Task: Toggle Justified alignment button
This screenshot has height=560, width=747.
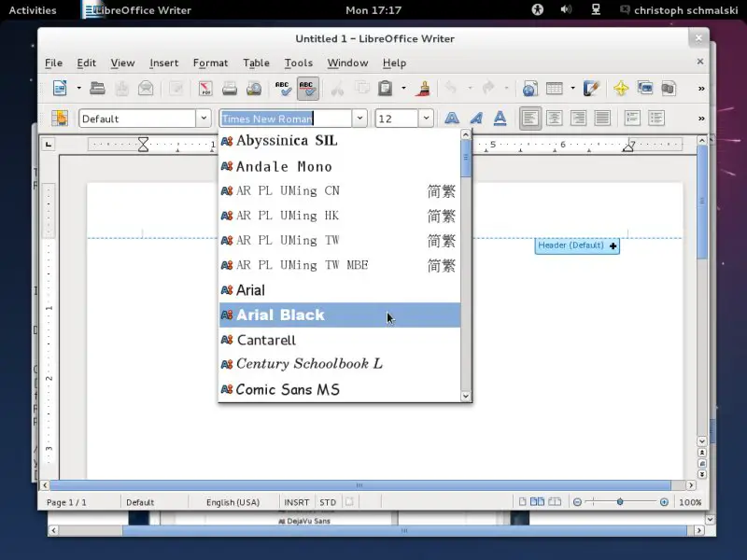Action: tap(602, 119)
